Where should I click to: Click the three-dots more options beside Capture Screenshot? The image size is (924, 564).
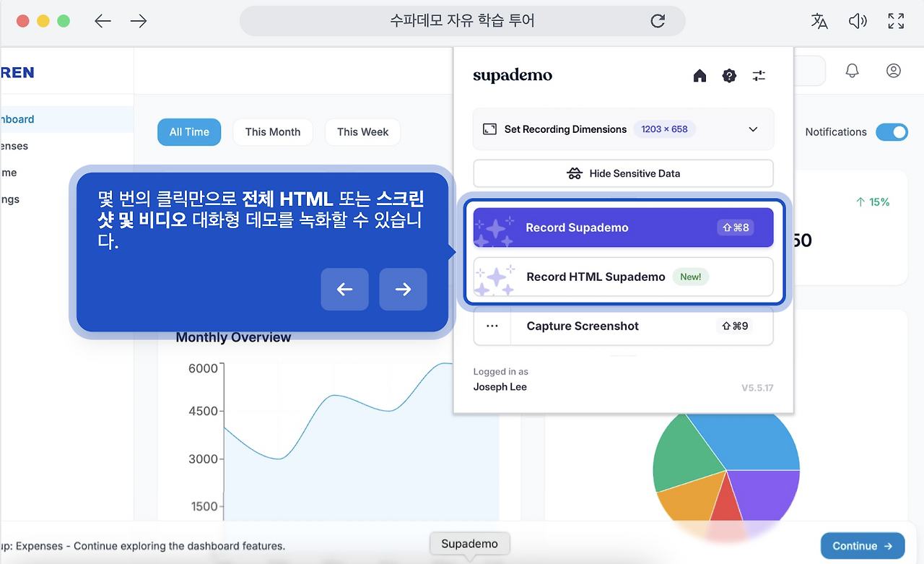click(492, 326)
